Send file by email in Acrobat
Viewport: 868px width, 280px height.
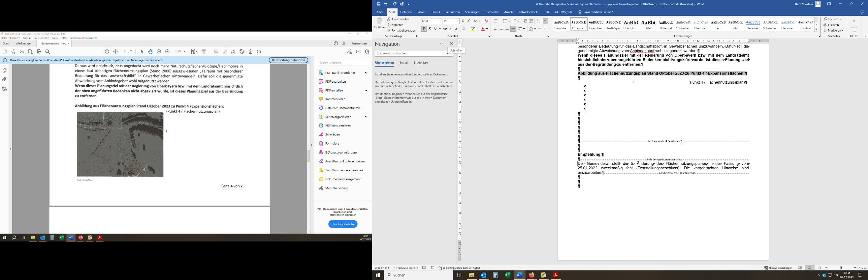(x=358, y=51)
